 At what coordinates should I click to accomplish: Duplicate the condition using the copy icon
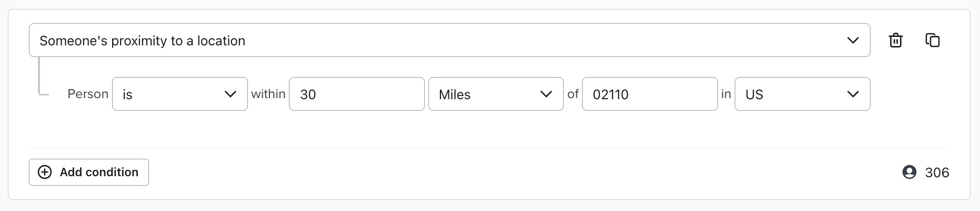pyautogui.click(x=932, y=40)
